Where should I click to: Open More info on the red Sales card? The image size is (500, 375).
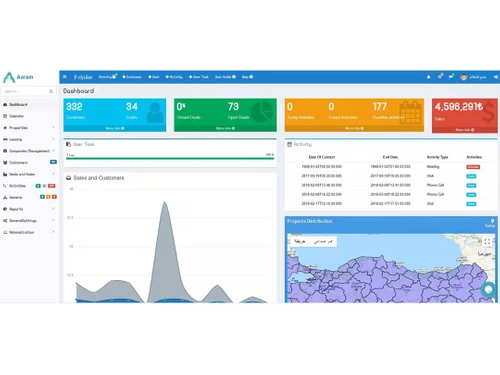(465, 130)
